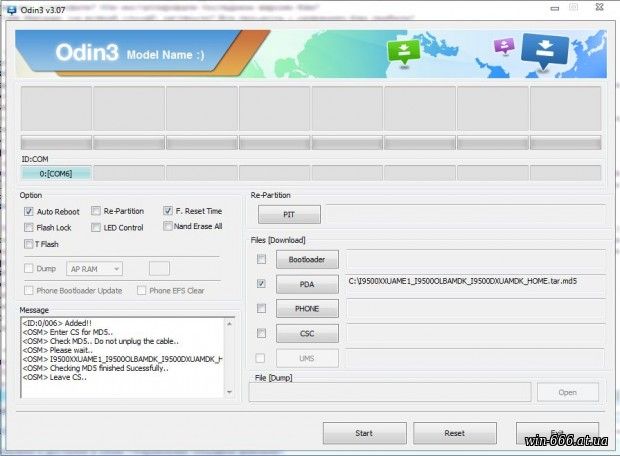Click the PIT file path field
The width and height of the screenshot is (620, 456).
pyautogui.click(x=465, y=214)
